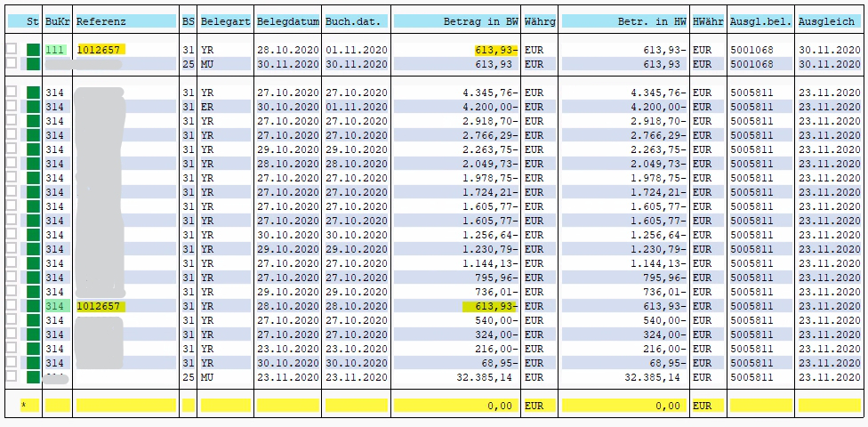Click green status icon in the 4.345,76- row
Screen dimensions: 868x427
(x=34, y=92)
